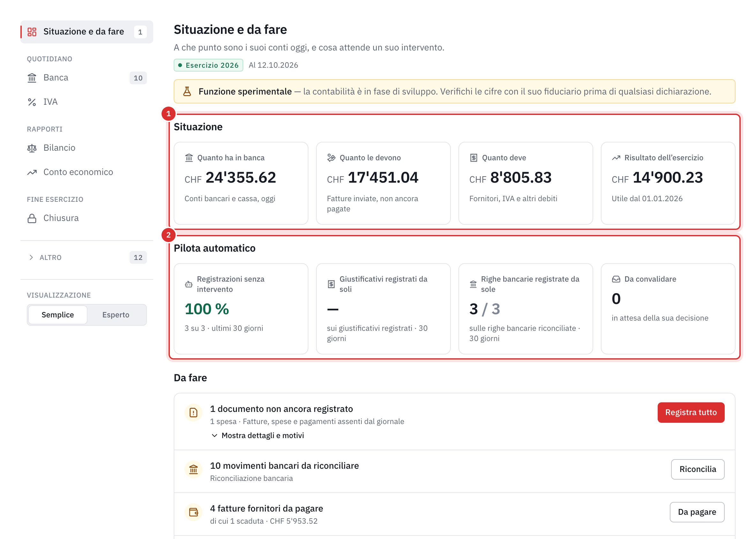This screenshot has height=539, width=756.
Task: Click the date text Al 12.10.2026
Action: click(x=274, y=65)
